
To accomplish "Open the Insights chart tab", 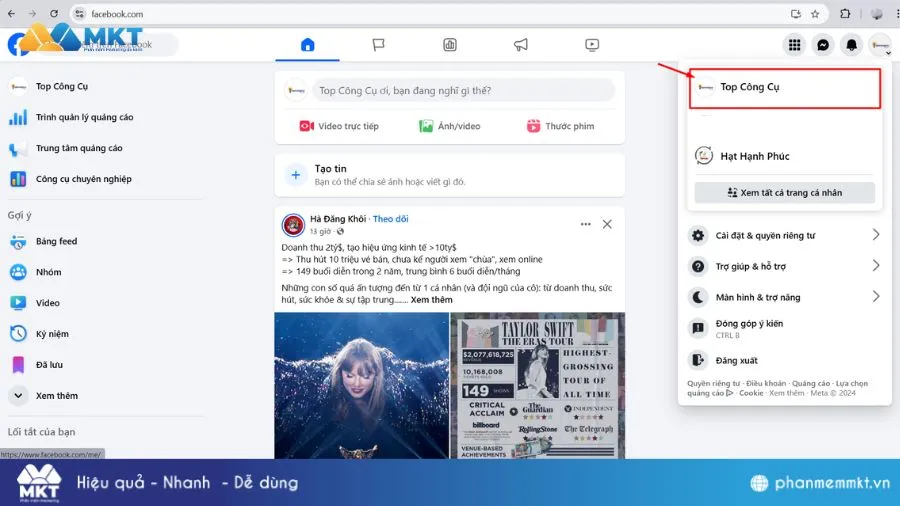I will pos(449,45).
